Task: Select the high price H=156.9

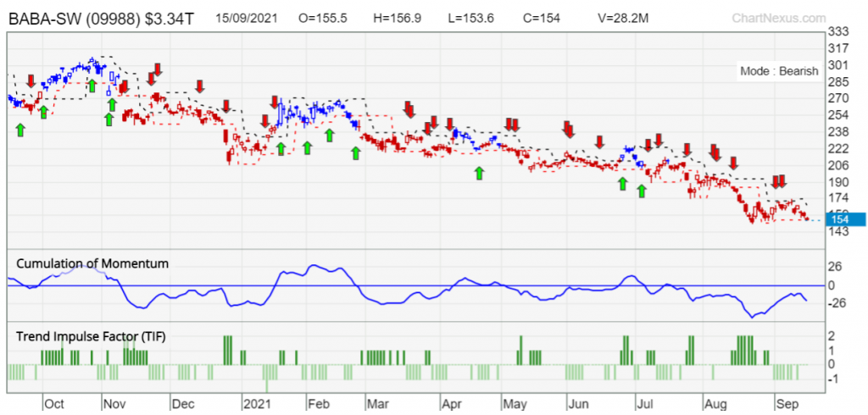Action: pyautogui.click(x=398, y=19)
